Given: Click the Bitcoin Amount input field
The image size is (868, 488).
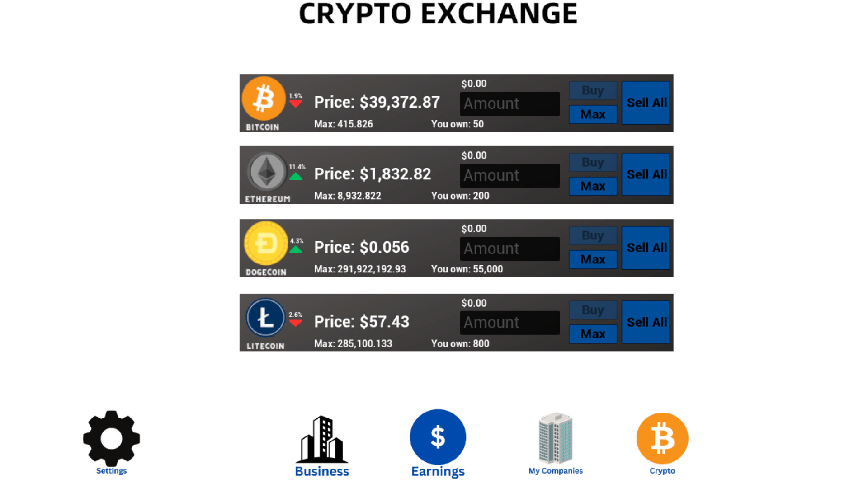Looking at the screenshot, I should tap(509, 103).
